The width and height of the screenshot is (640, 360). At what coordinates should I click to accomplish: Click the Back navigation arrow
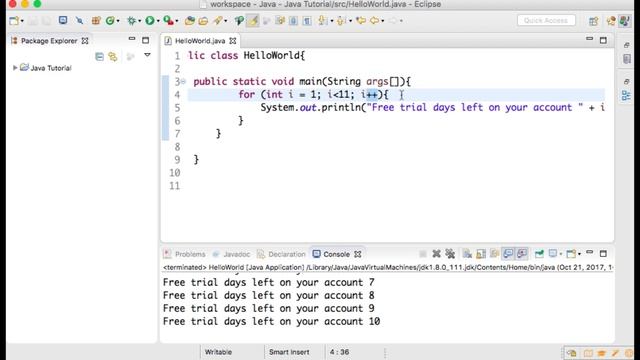[x=374, y=20]
